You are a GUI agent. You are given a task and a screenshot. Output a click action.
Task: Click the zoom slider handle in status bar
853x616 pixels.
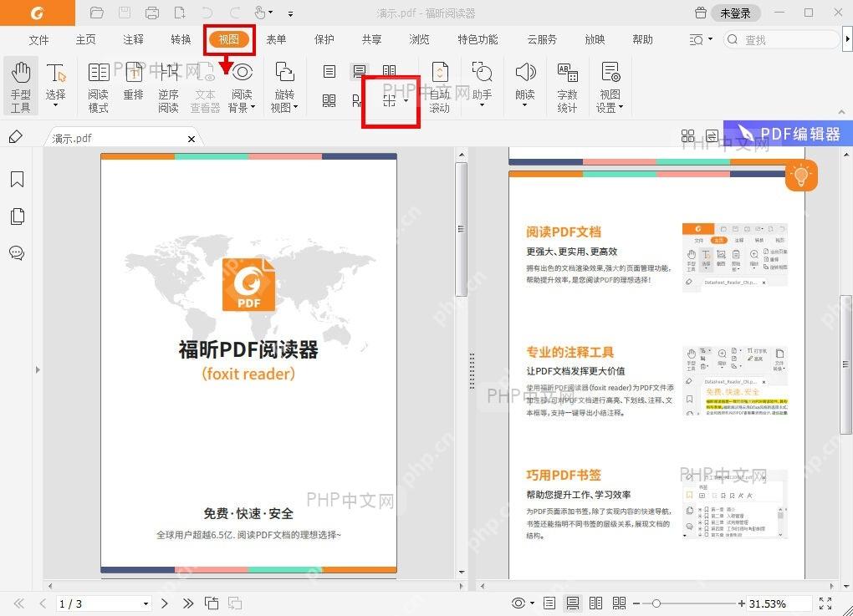(x=656, y=603)
